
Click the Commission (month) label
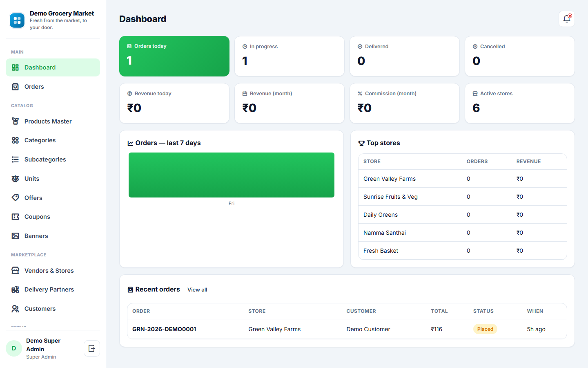[x=391, y=94]
